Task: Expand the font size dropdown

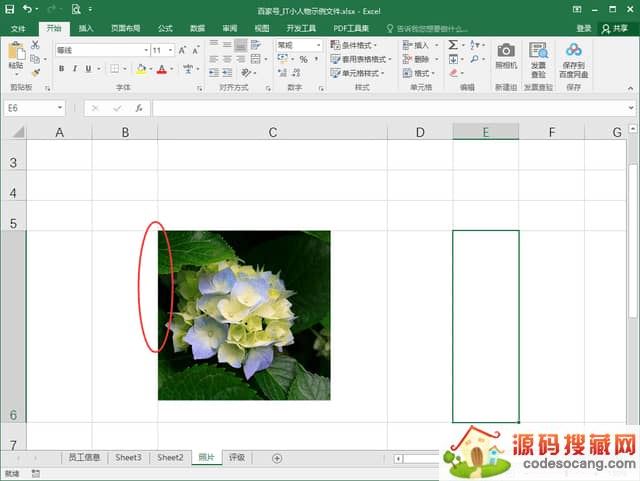Action: (170, 49)
